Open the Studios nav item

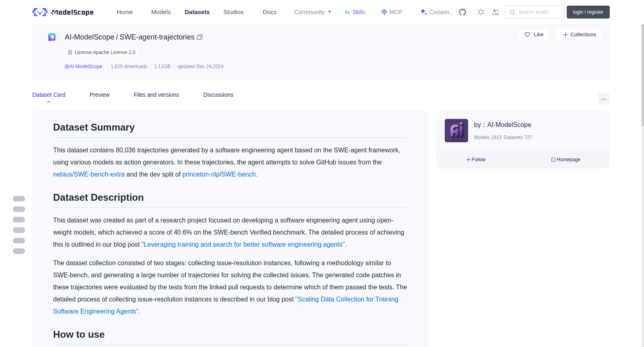[x=233, y=12]
